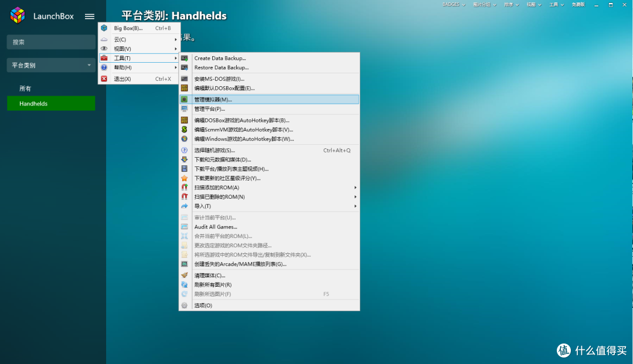Expand the BADGES dropdown
The height and width of the screenshot is (364, 633).
[453, 5]
